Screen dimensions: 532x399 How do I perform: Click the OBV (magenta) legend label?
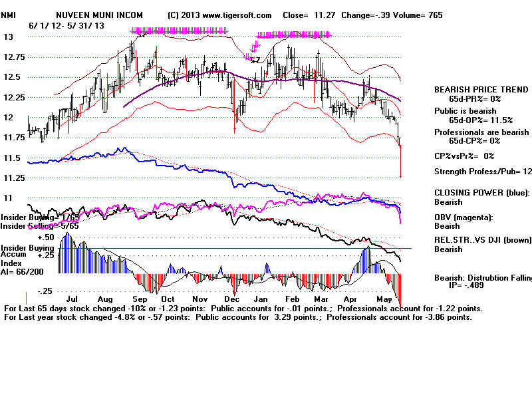[x=465, y=217]
